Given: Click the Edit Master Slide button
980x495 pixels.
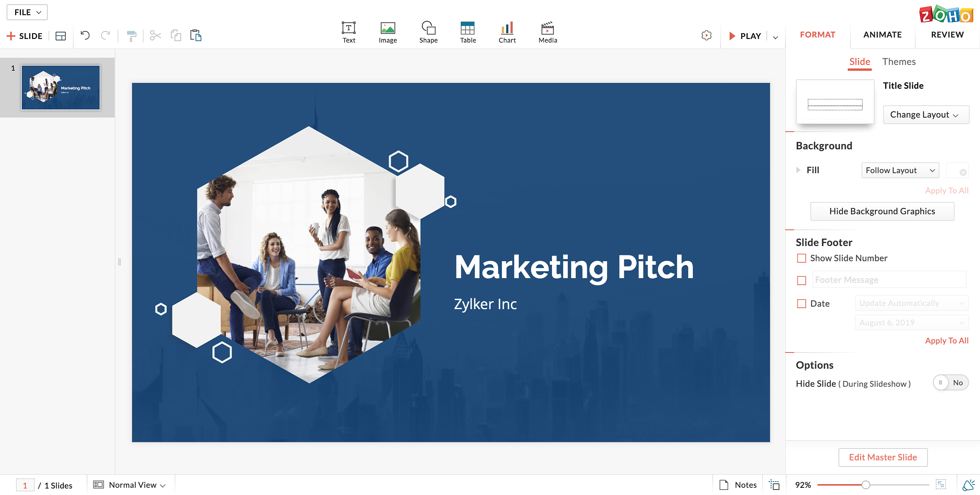Looking at the screenshot, I should 883,457.
